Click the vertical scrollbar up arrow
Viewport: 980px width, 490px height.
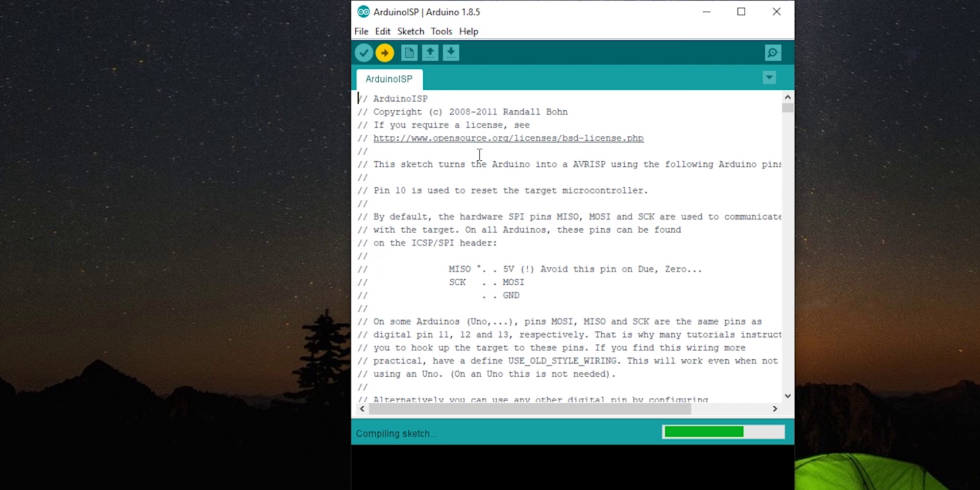pos(788,96)
